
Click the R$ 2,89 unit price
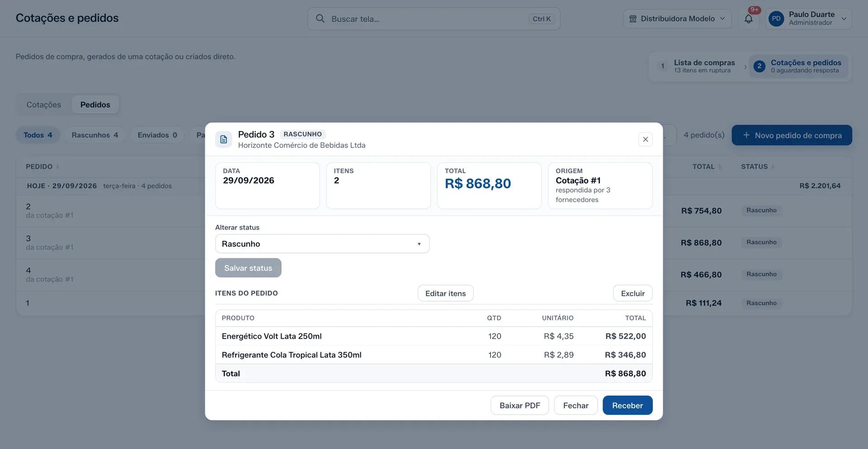click(x=558, y=355)
